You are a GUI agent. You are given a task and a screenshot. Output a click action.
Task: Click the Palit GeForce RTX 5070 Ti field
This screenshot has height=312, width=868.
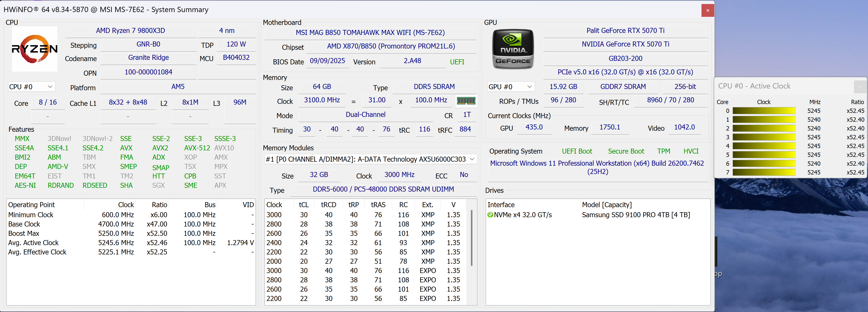pos(625,31)
